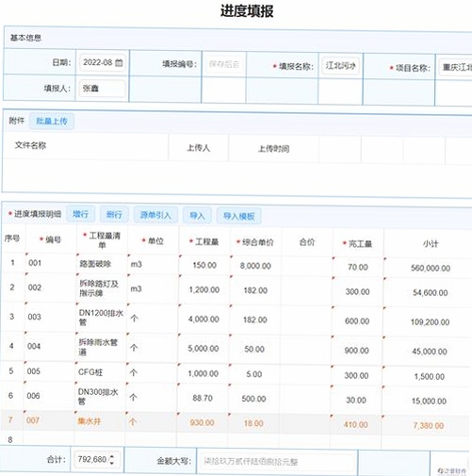Click the 导入 button
472x476 pixels.
(x=197, y=216)
